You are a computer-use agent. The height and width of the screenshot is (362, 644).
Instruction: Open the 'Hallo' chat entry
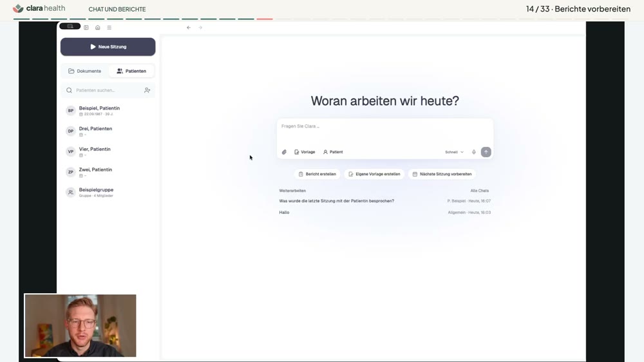pos(284,213)
